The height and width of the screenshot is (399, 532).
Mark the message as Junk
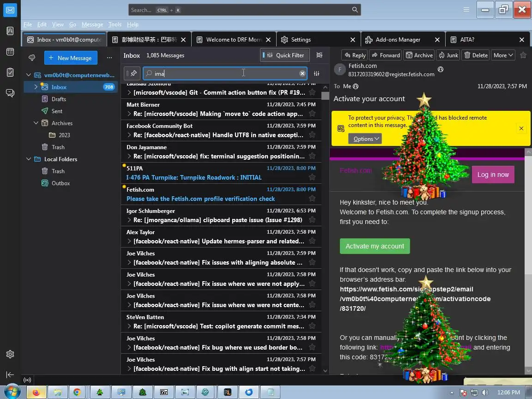448,55
